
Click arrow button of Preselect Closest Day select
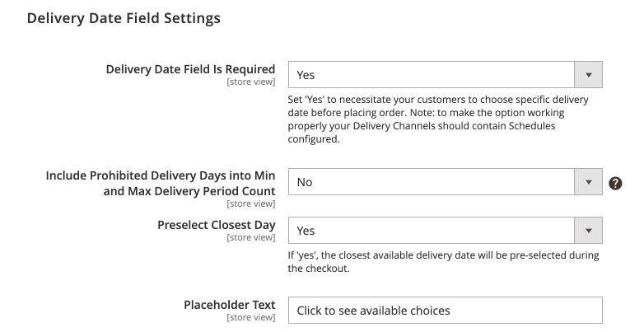point(588,231)
